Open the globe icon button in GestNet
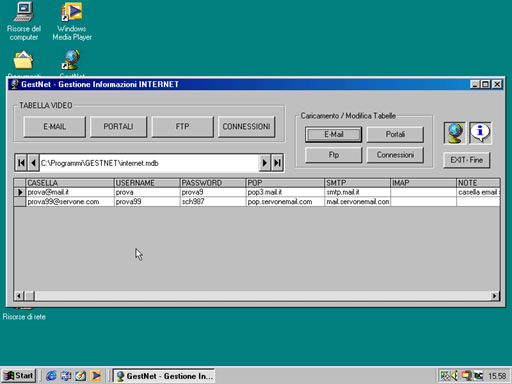 coord(454,133)
